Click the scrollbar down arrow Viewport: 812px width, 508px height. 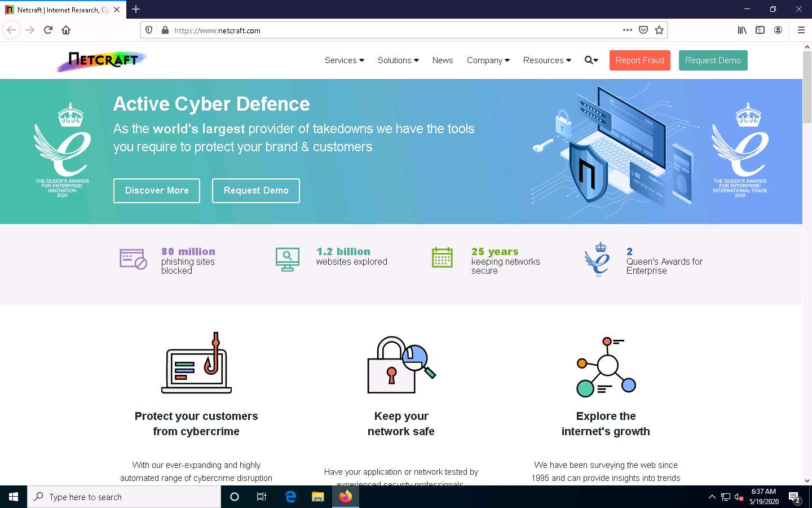pyautogui.click(x=807, y=481)
